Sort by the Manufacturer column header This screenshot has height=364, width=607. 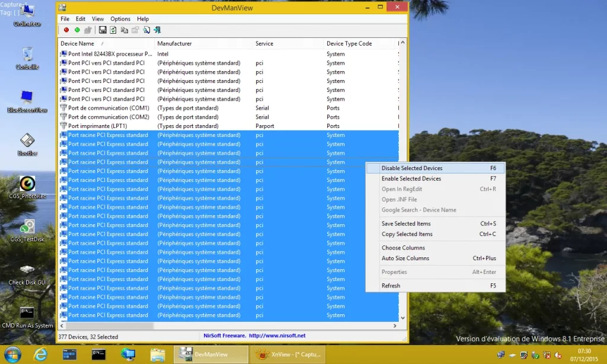click(204, 43)
